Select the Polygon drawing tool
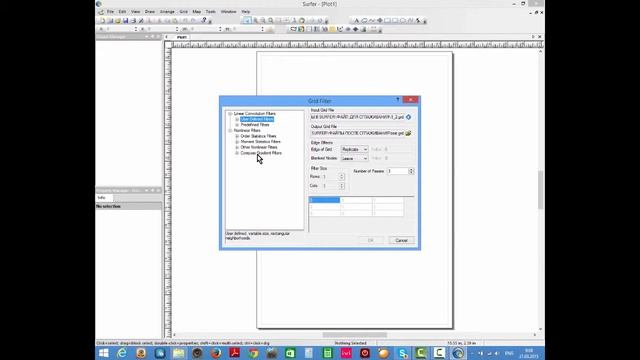Screen dimensions: 640x360 (x=364, y=20)
